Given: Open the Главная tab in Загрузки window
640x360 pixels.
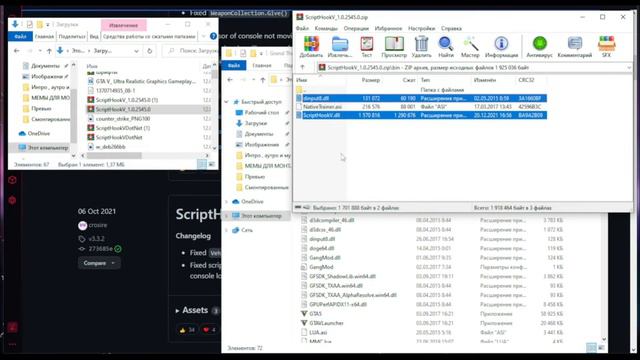Looking at the screenshot, I should 44,36.
